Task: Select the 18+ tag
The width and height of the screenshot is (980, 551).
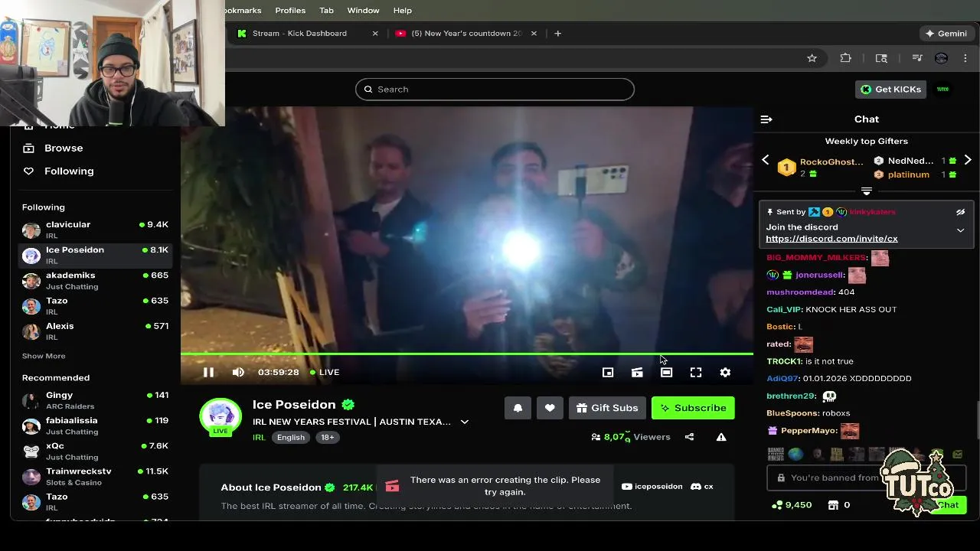Action: (328, 438)
